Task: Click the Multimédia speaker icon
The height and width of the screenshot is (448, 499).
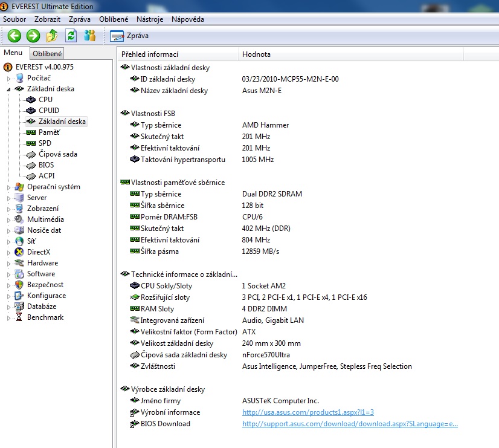Action: tap(19, 219)
